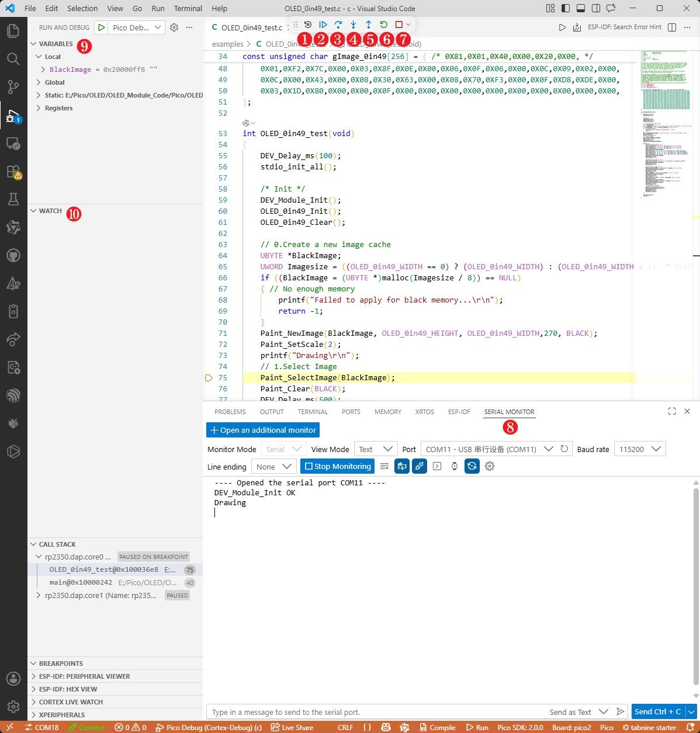Screen dimensions: 700x733
Task: Switch to the MEMORY tab
Action: [x=388, y=412]
